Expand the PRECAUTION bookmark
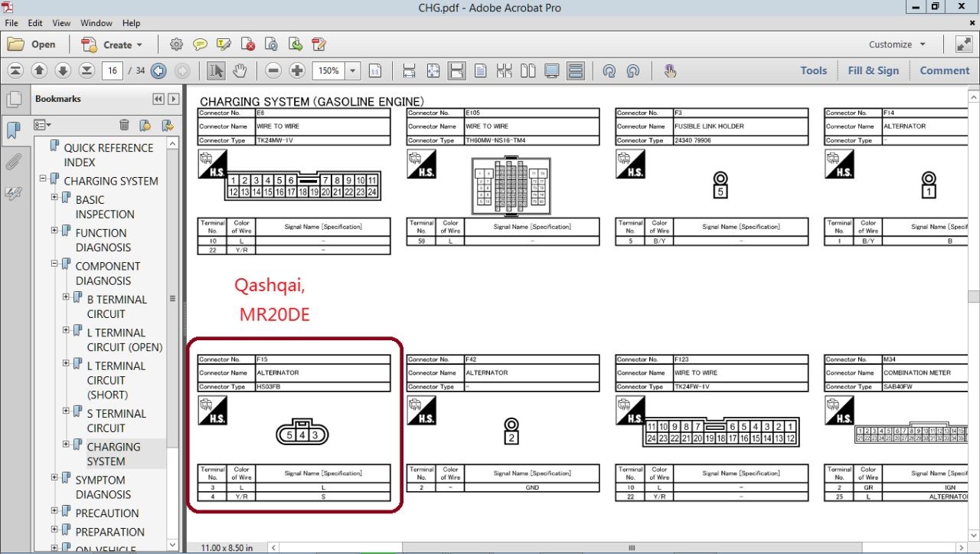 tap(54, 511)
